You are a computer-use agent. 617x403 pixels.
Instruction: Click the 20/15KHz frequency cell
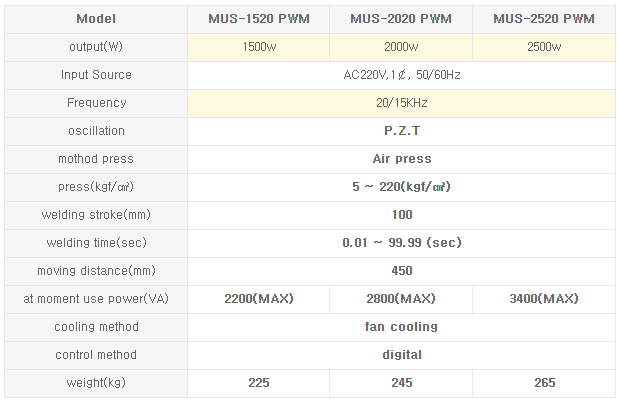[401, 103]
